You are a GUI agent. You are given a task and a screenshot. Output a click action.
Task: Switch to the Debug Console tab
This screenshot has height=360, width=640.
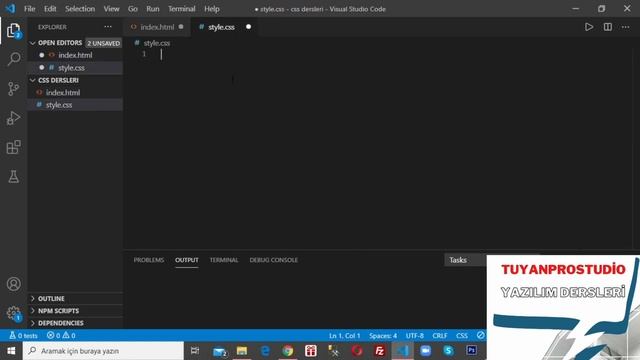(x=273, y=260)
